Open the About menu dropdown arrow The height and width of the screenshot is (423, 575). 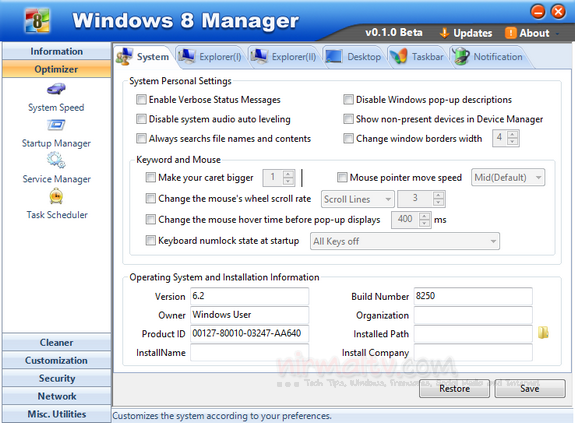(x=557, y=34)
